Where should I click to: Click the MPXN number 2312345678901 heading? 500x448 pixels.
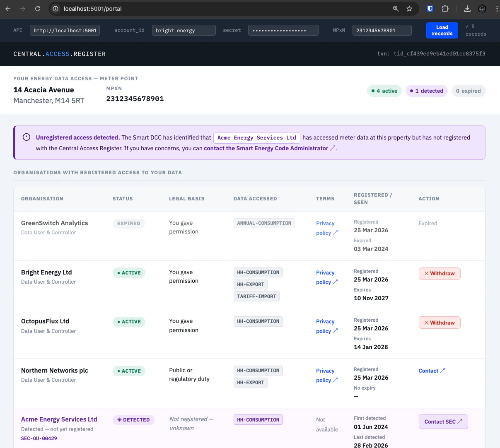(135, 99)
